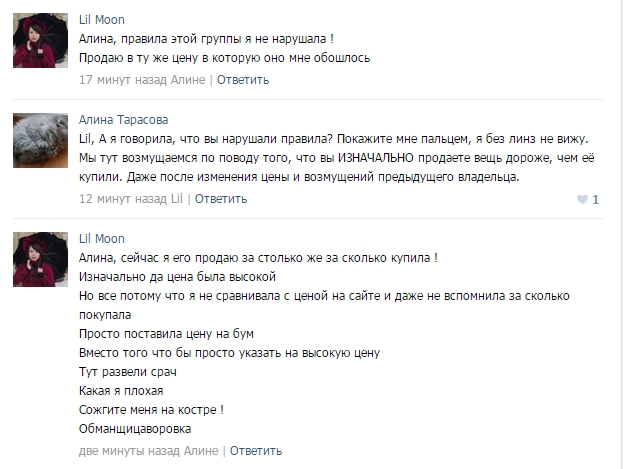
Task: Click the '12 минут назад' timestamp
Action: (x=123, y=199)
